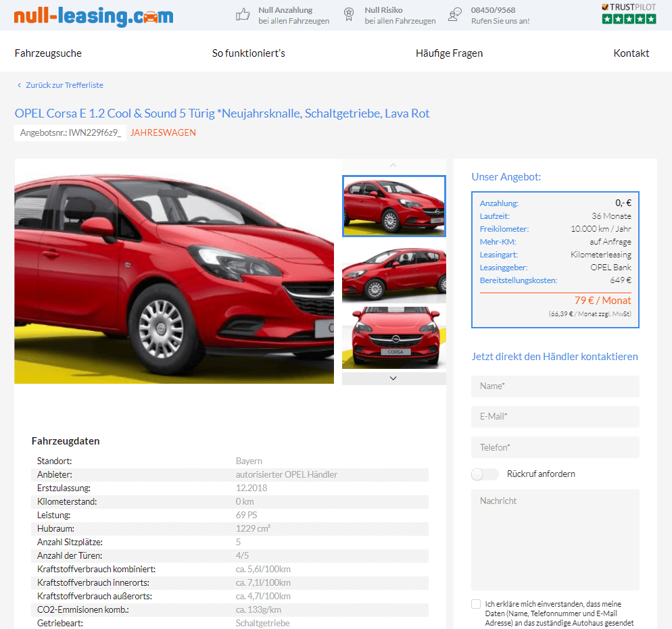This screenshot has width=672, height=629.
Task: Click the phone support agent icon
Action: click(x=455, y=15)
